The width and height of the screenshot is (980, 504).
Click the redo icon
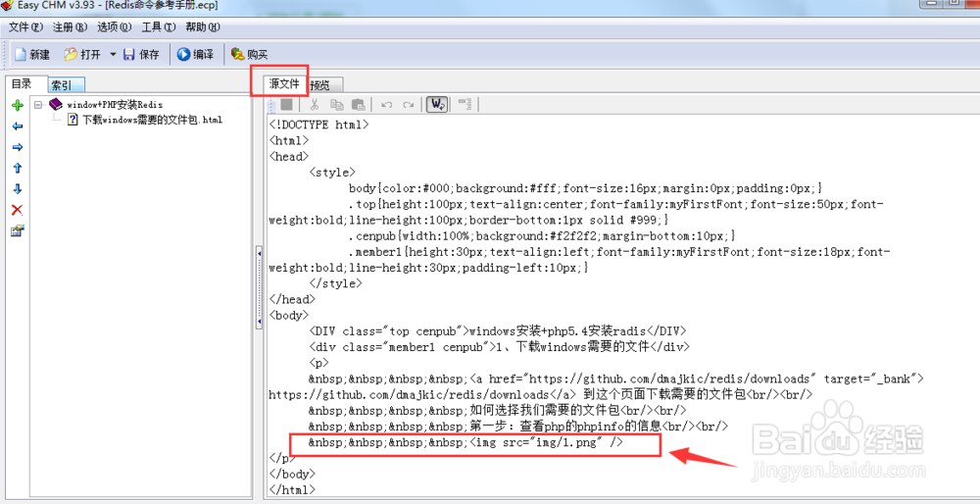point(408,104)
